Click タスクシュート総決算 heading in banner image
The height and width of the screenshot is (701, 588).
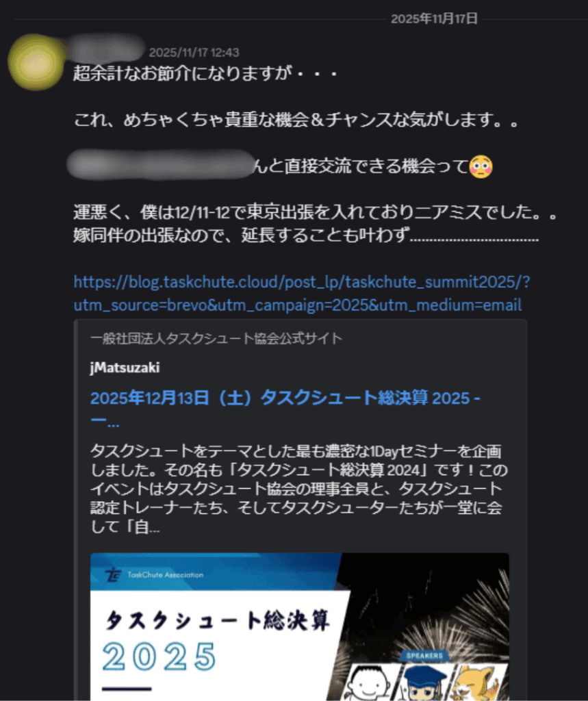[x=218, y=620]
